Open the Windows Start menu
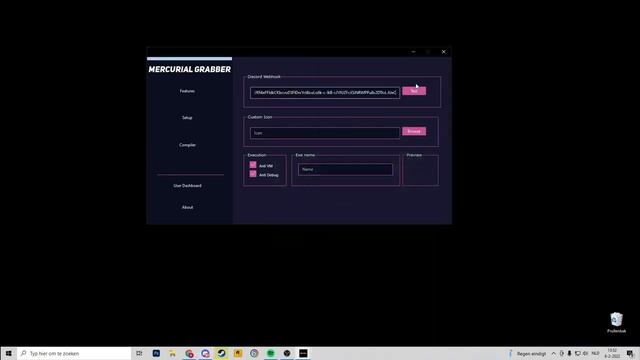 coord(9,353)
